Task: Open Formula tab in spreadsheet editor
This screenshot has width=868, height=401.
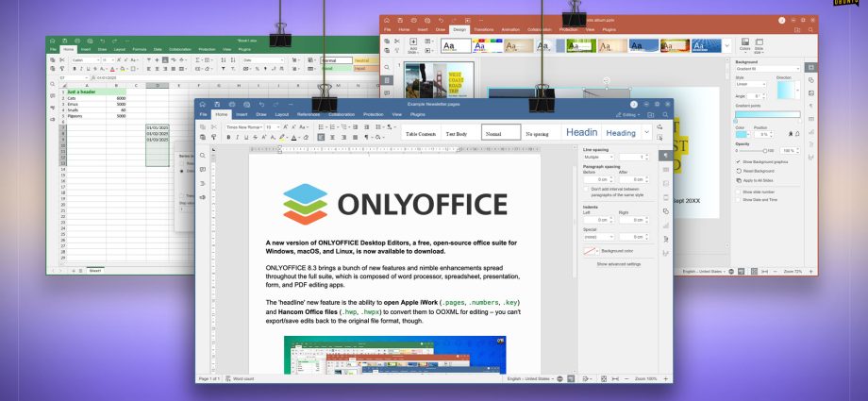Action: pyautogui.click(x=140, y=49)
